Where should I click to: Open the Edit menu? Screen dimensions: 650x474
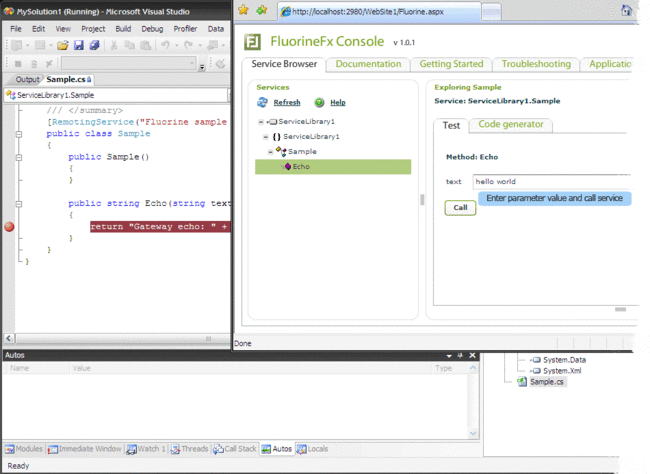click(x=38, y=29)
